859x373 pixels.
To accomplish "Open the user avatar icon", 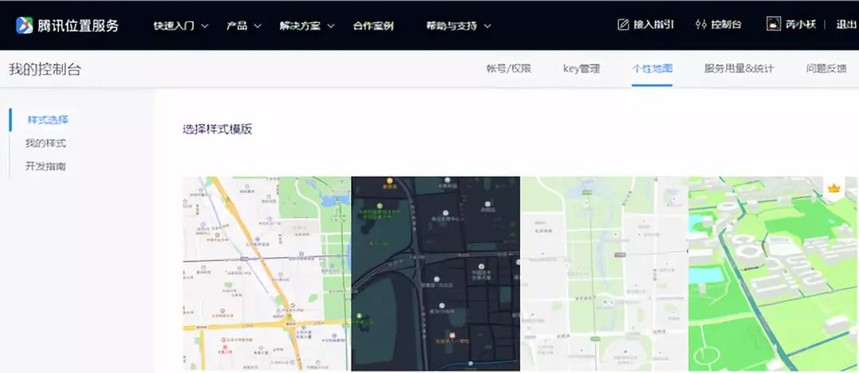I will click(x=773, y=24).
